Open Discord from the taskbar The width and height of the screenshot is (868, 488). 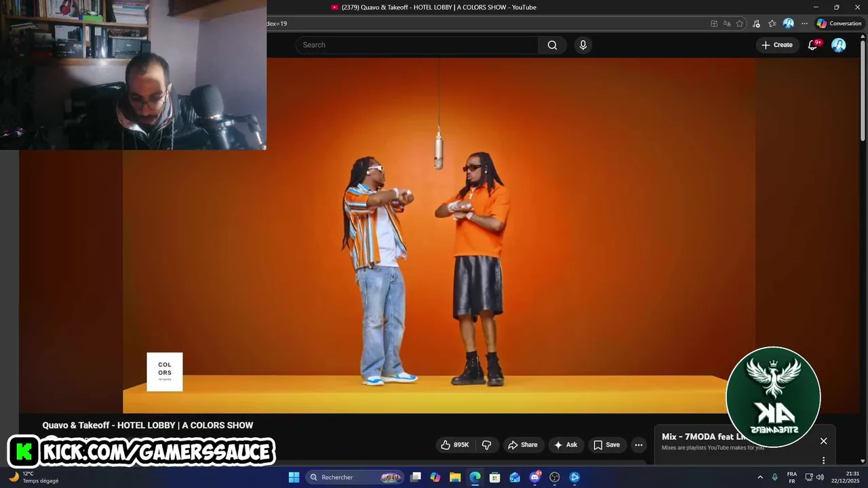coord(535,477)
